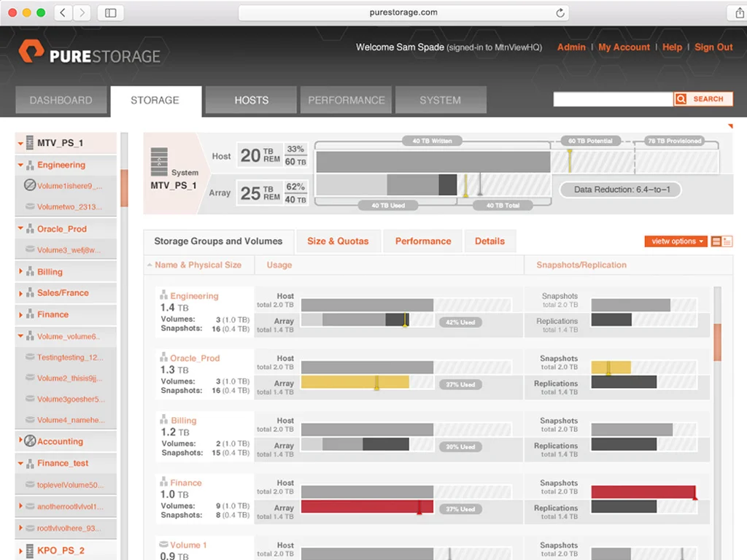Click the main list vertical scrollbar thumb
The width and height of the screenshot is (747, 560).
point(717,342)
